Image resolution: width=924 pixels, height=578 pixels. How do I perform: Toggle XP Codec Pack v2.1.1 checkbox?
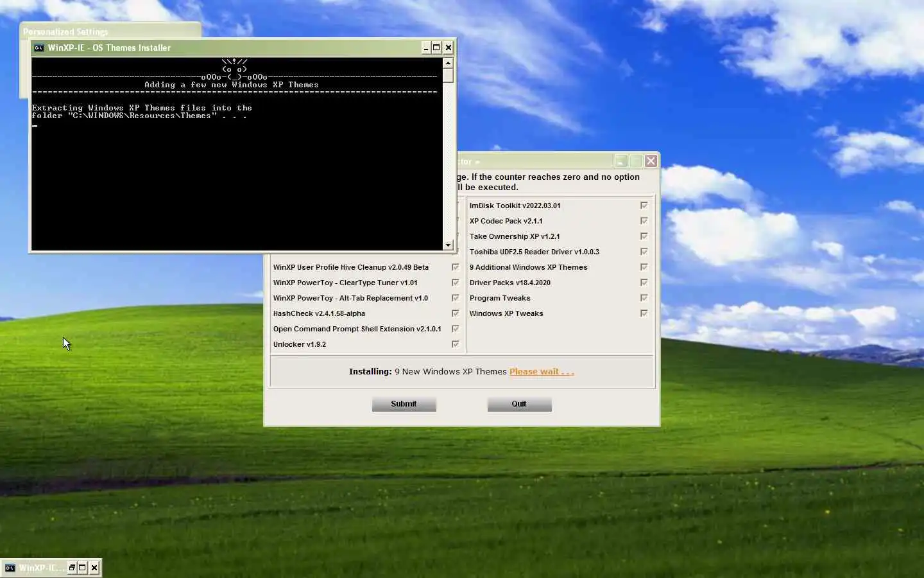click(644, 221)
